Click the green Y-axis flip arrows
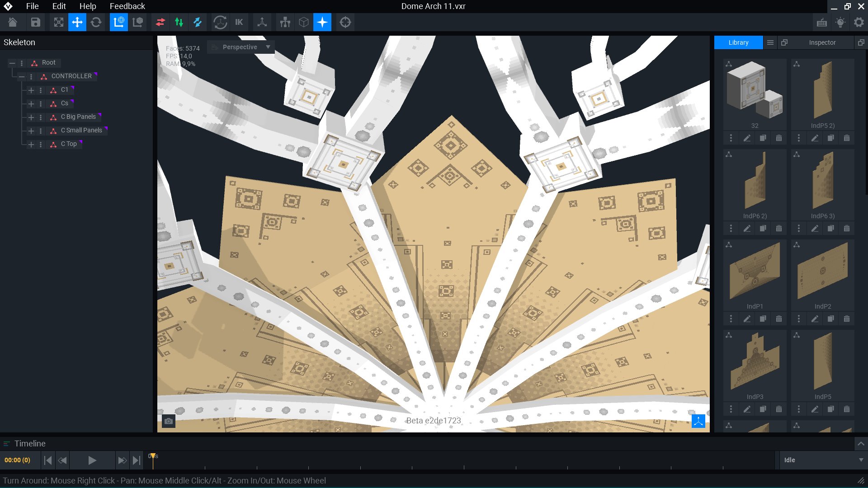 click(179, 22)
